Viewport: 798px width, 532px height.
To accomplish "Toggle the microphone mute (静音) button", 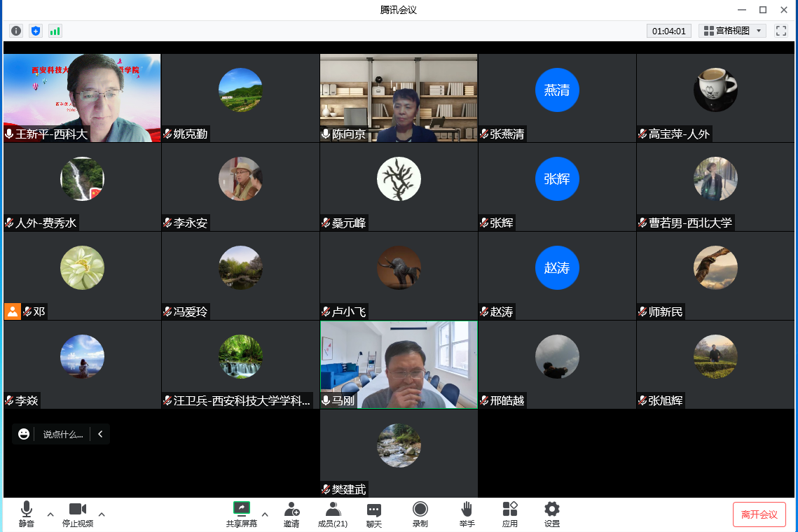I will (27, 514).
